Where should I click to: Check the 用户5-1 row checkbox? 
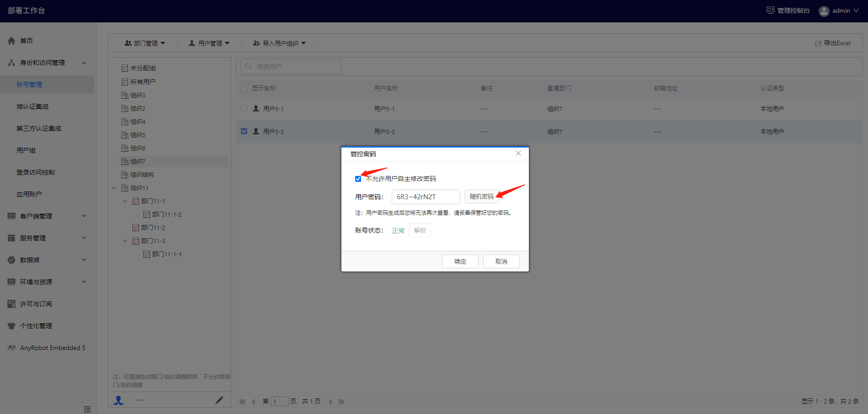click(244, 108)
